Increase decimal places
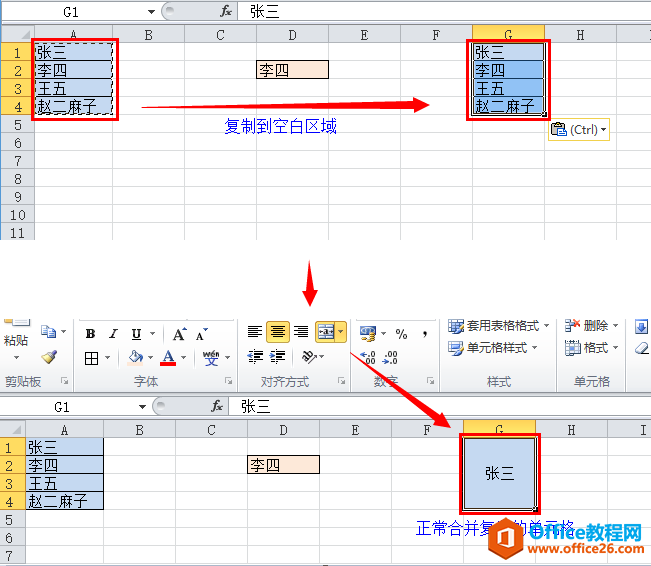Image resolution: width=651 pixels, height=566 pixels. [x=367, y=358]
